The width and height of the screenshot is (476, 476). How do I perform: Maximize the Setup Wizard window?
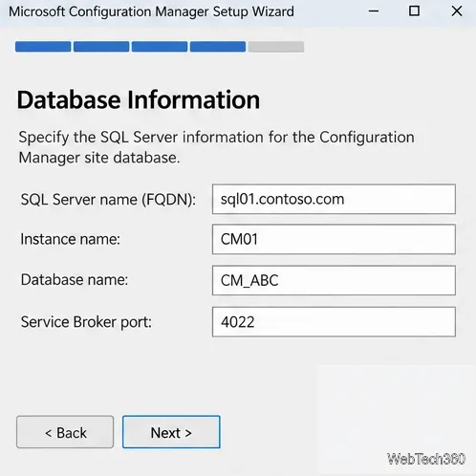click(x=414, y=11)
